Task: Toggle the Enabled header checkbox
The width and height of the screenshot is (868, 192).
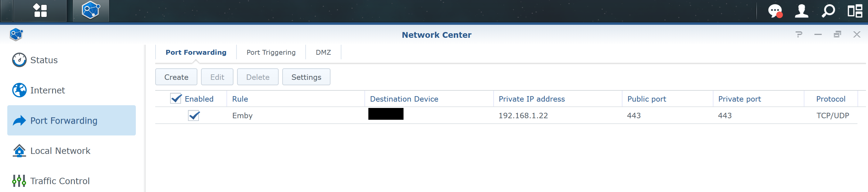Action: [176, 99]
